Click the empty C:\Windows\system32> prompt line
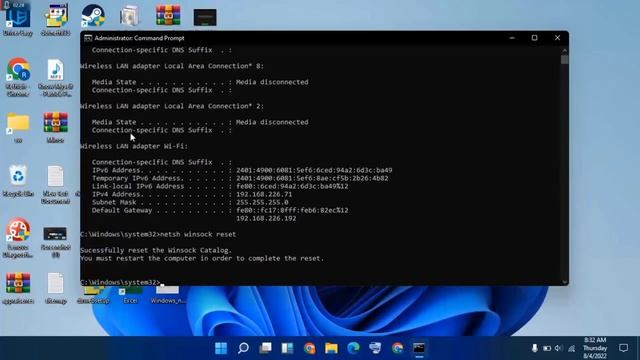Image resolution: width=640 pixels, height=360 pixels. pos(122,282)
